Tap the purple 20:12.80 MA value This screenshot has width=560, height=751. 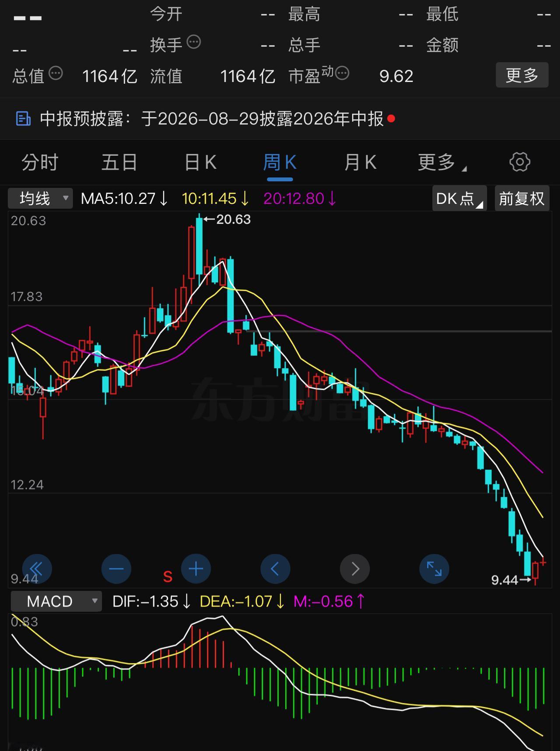300,199
